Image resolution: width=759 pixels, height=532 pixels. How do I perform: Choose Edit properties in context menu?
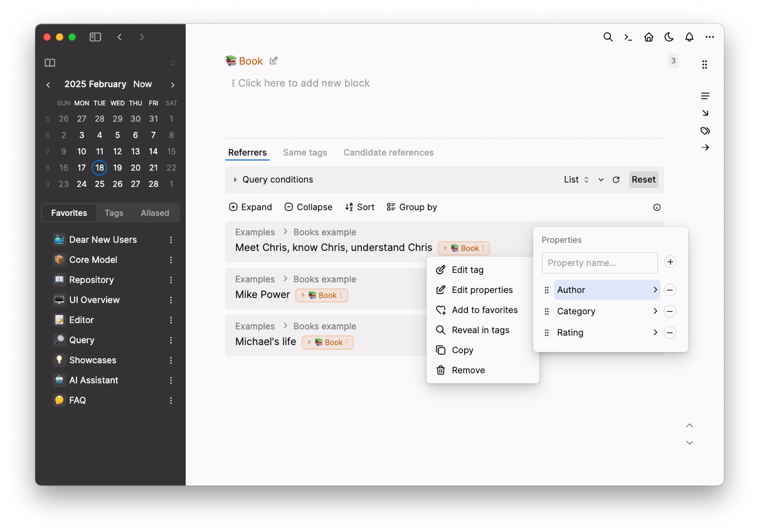tap(483, 290)
